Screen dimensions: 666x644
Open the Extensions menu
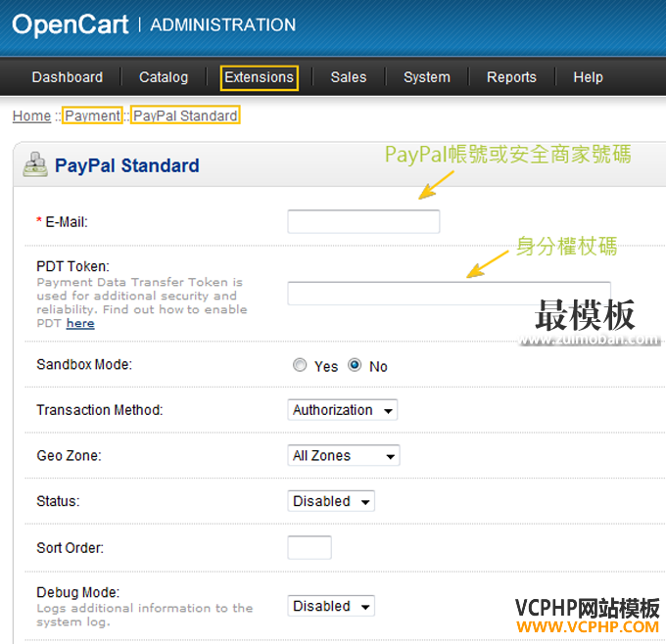(259, 77)
